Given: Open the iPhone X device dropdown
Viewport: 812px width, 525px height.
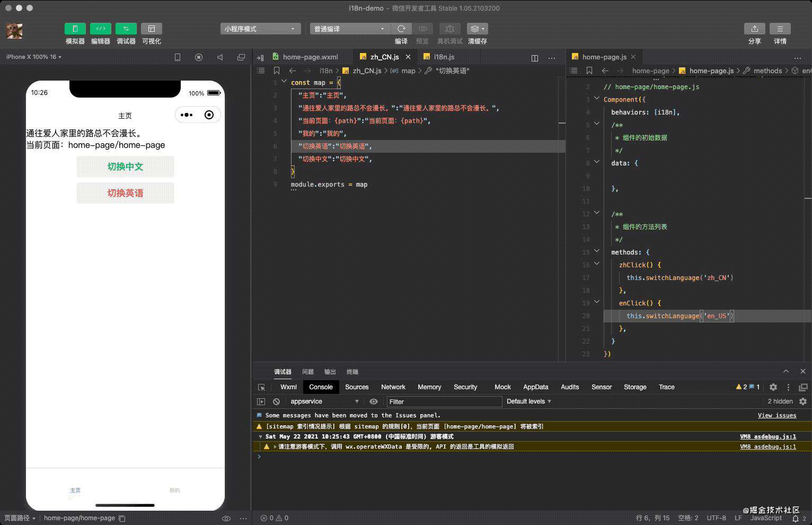Looking at the screenshot, I should (34, 57).
